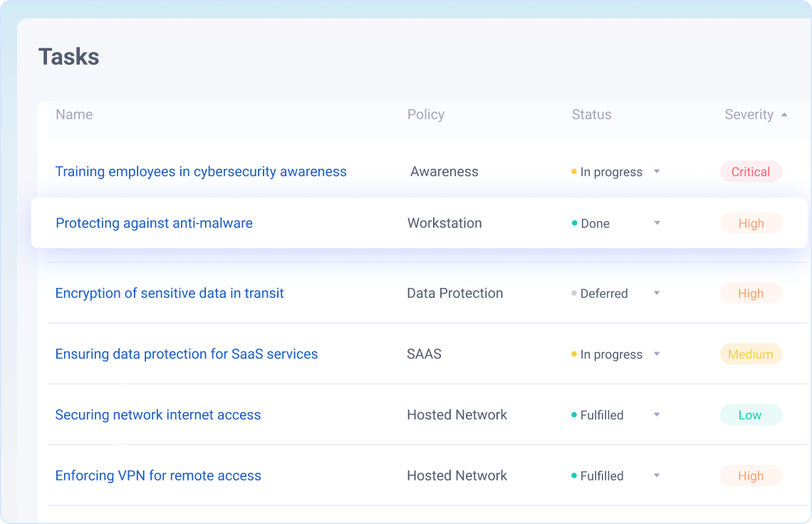This screenshot has width=812, height=524.
Task: Expand status dropdown for Protecting against anti-malware
Action: (x=657, y=223)
